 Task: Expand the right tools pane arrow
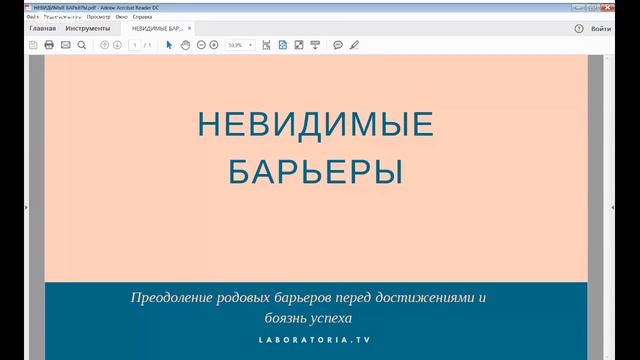[613, 207]
